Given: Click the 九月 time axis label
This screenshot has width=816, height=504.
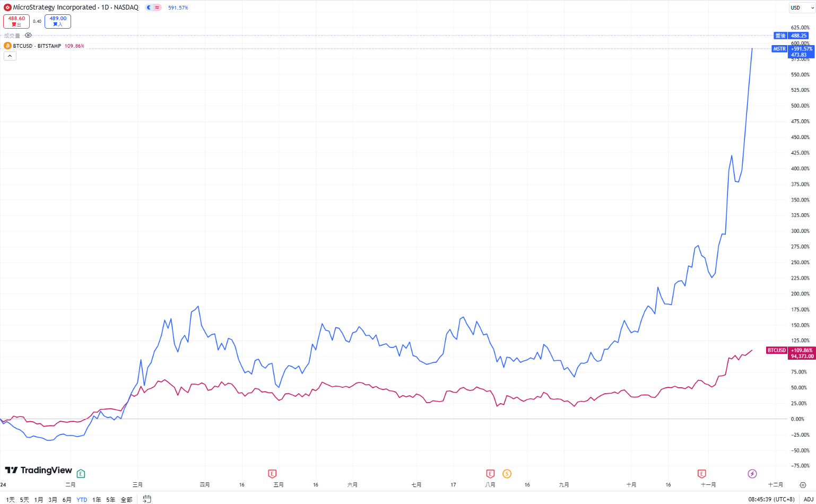Looking at the screenshot, I should point(564,485).
